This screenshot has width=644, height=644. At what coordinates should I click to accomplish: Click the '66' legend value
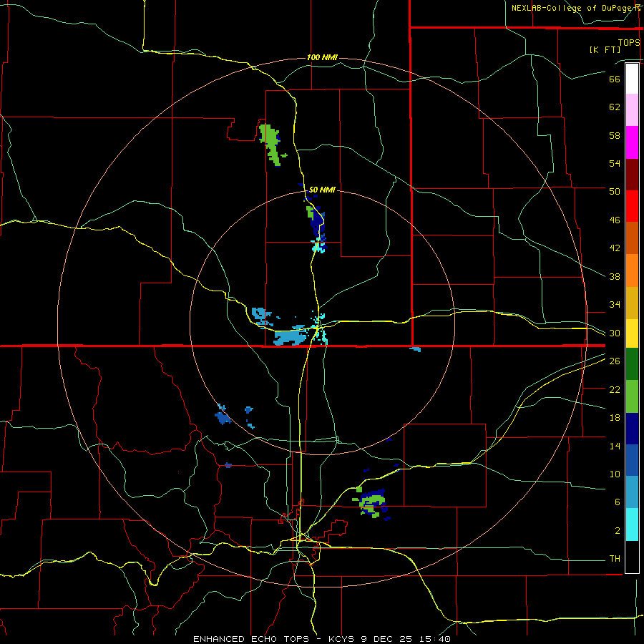click(615, 79)
